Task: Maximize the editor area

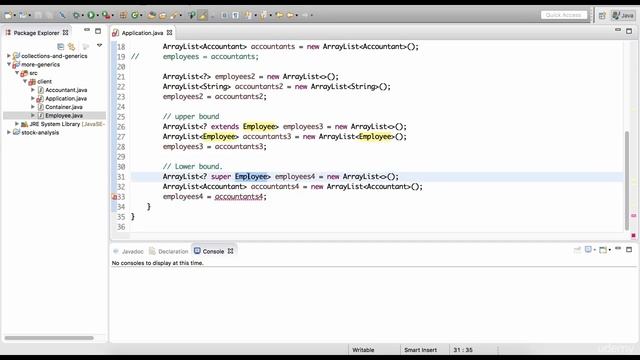Action: [629, 31]
